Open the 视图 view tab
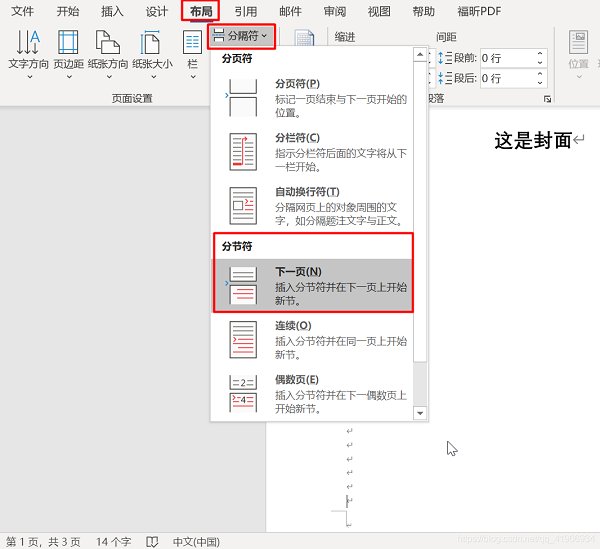 tap(379, 12)
